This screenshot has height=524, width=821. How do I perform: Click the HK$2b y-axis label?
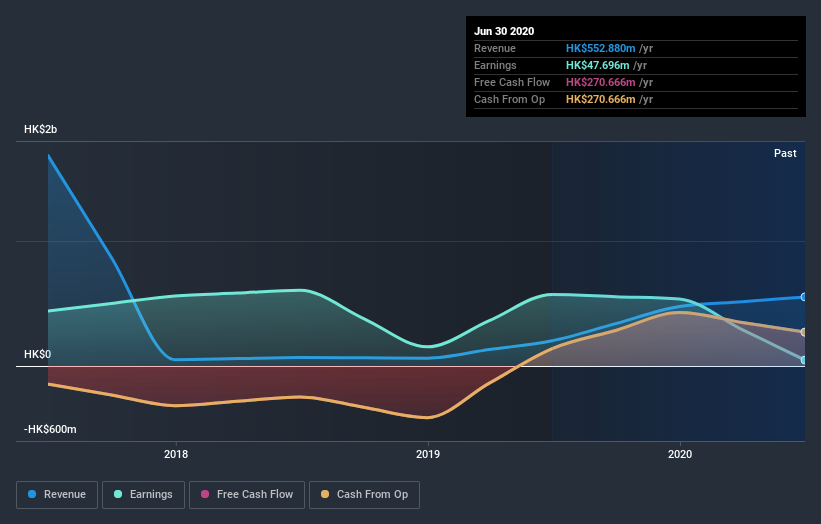(x=40, y=129)
